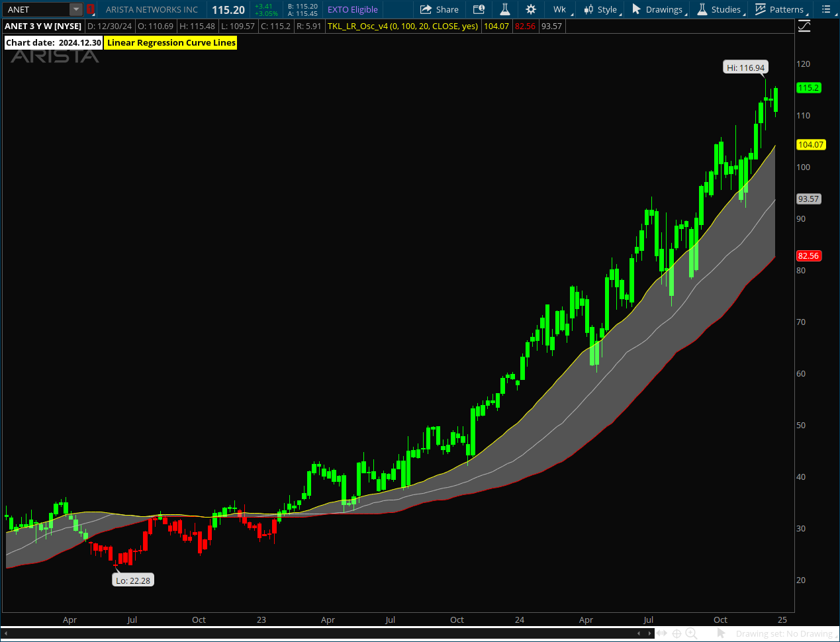The height and width of the screenshot is (642, 840).
Task: Open the Drawings menu
Action: tap(657, 9)
